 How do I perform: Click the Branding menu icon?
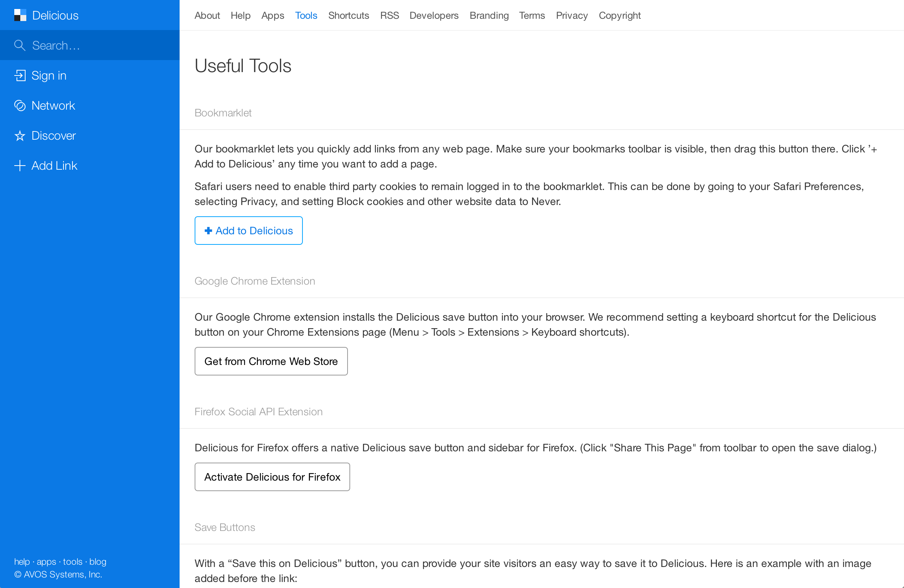tap(488, 15)
